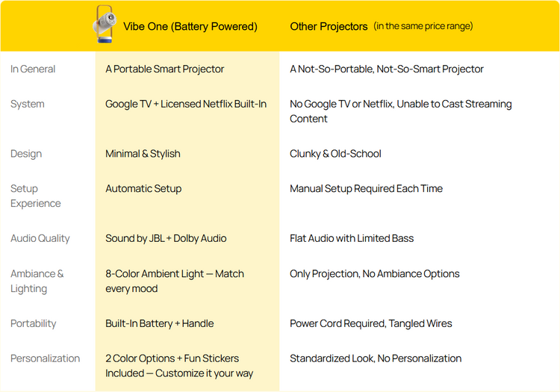Select the Portability row label

tap(33, 323)
